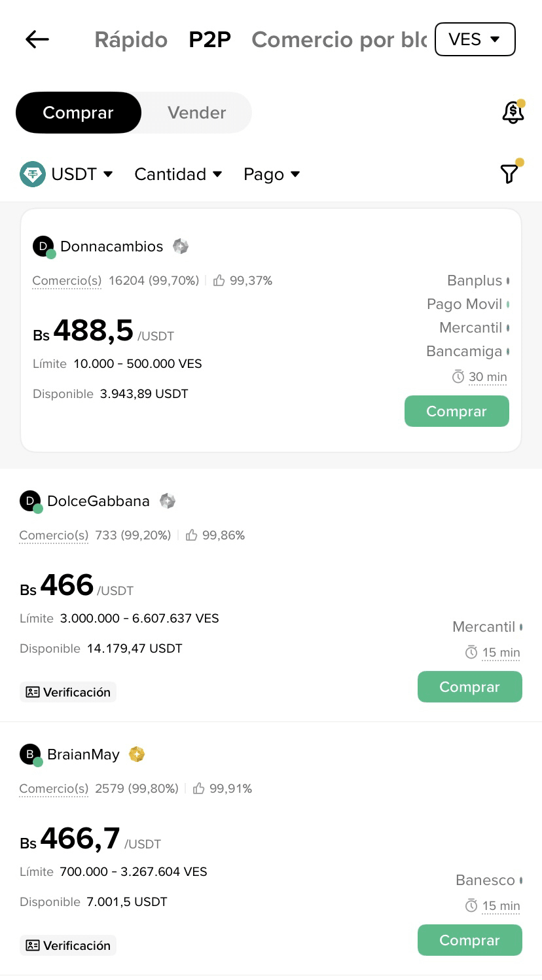
Task: Tap the USDT Tether coin icon
Action: tap(32, 174)
